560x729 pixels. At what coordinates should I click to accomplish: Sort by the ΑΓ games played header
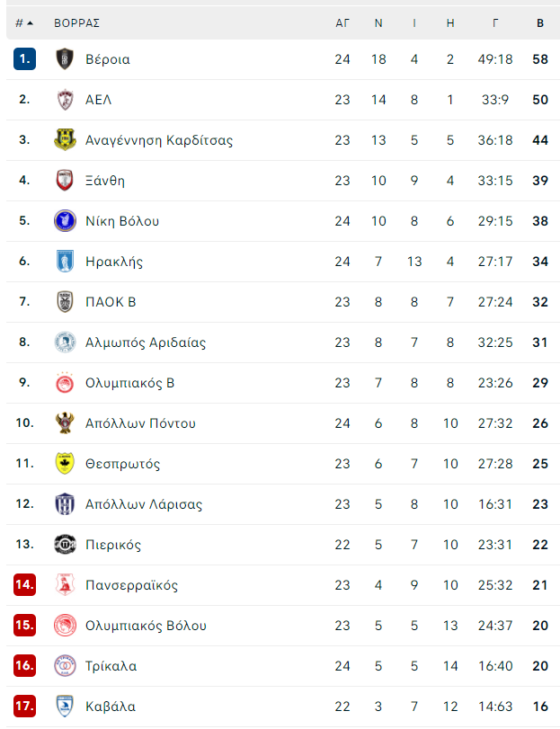click(x=342, y=22)
